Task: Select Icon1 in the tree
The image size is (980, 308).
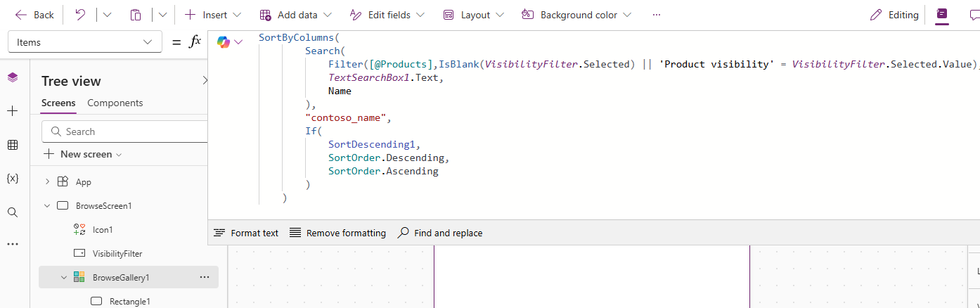Action: tap(103, 230)
